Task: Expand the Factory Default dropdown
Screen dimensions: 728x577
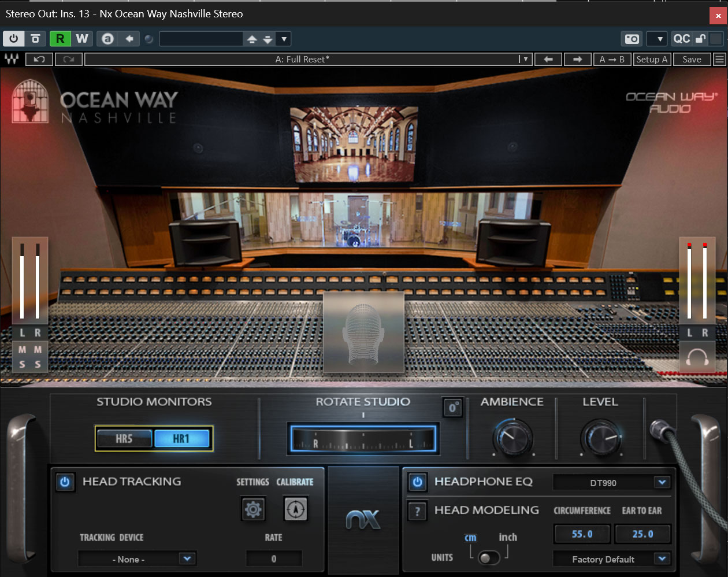Action: point(662,558)
